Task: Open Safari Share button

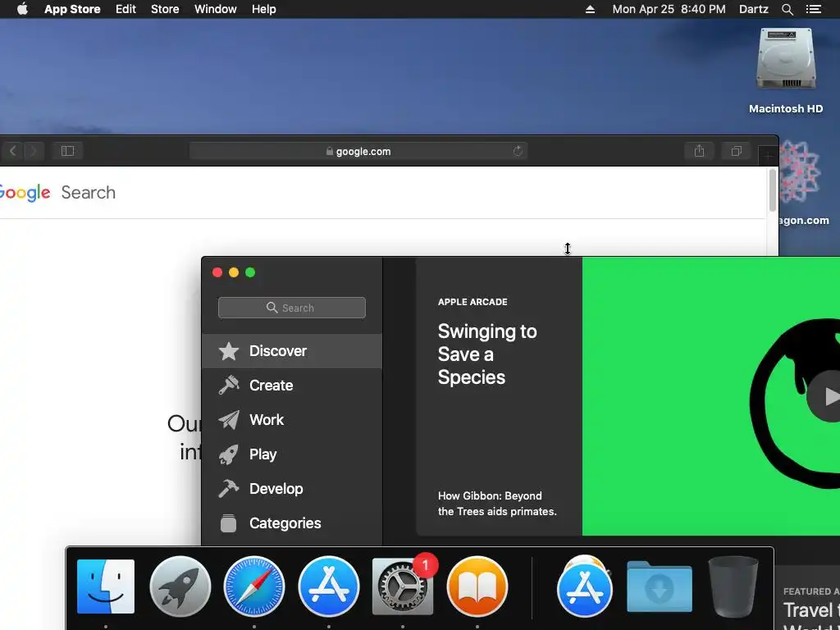Action: pyautogui.click(x=699, y=151)
